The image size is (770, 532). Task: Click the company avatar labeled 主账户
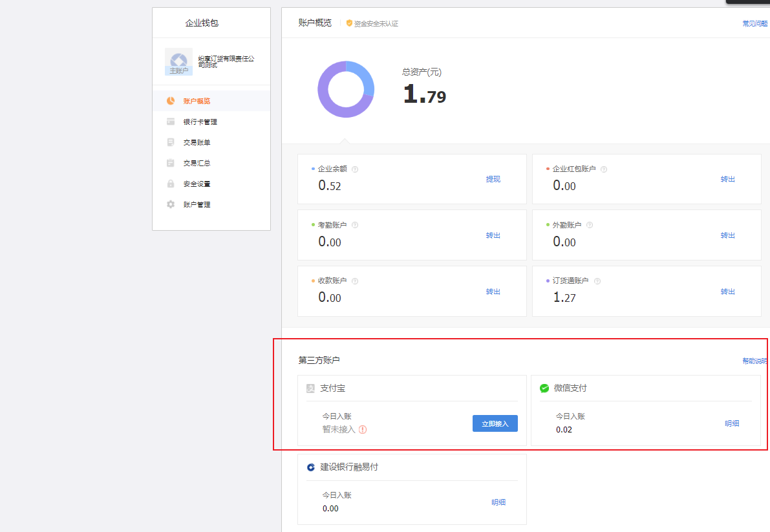point(178,62)
